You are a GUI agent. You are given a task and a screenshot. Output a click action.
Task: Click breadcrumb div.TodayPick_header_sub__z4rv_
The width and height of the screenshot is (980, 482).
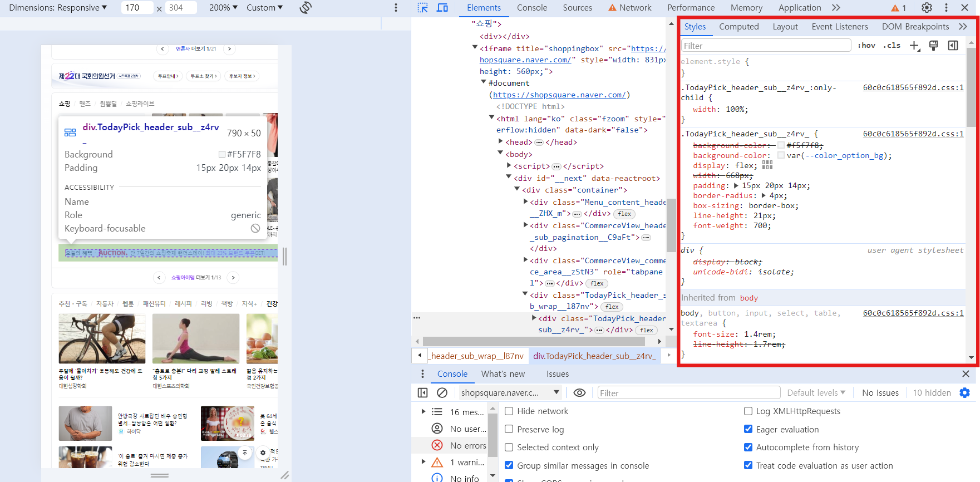[594, 356]
